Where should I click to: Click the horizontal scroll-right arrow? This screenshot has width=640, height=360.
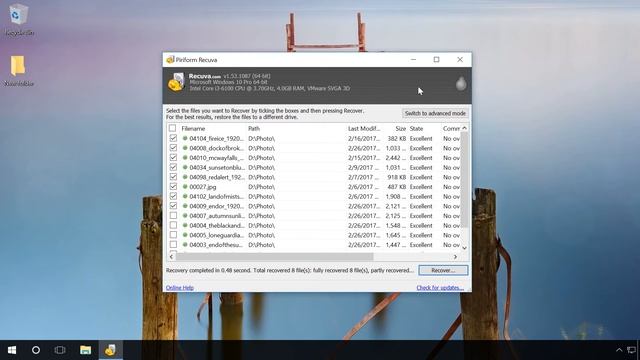pyautogui.click(x=456, y=257)
